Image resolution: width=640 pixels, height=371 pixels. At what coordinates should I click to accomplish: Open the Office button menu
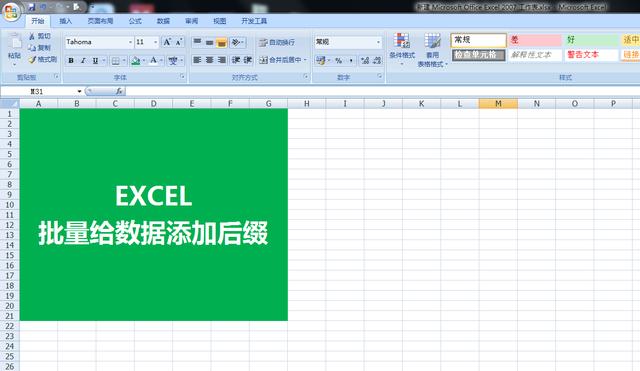tap(11, 11)
